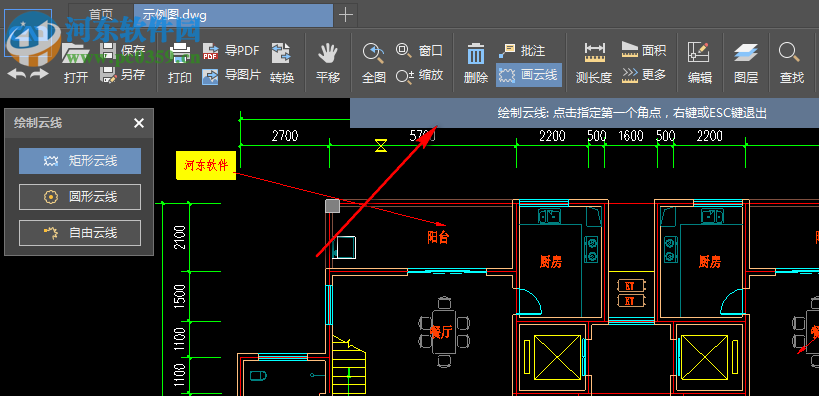This screenshot has width=819, height=396.
Task: Toggle the 画云线 cloud line tool
Action: (x=529, y=75)
